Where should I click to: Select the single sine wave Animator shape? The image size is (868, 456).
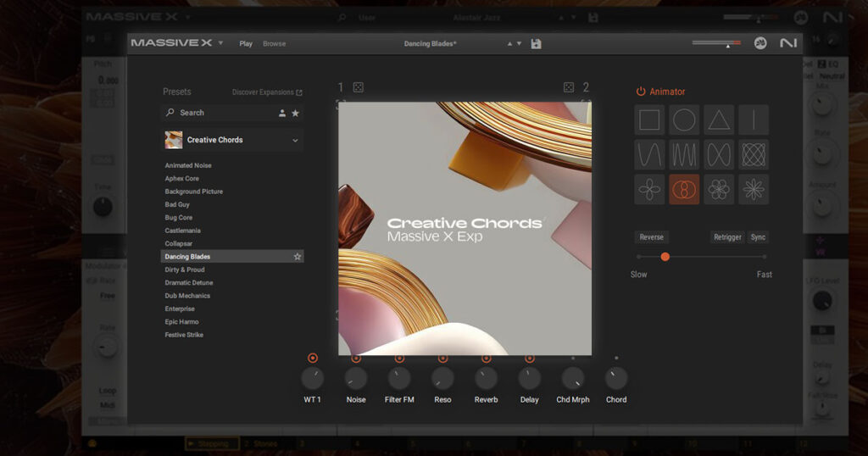point(649,154)
